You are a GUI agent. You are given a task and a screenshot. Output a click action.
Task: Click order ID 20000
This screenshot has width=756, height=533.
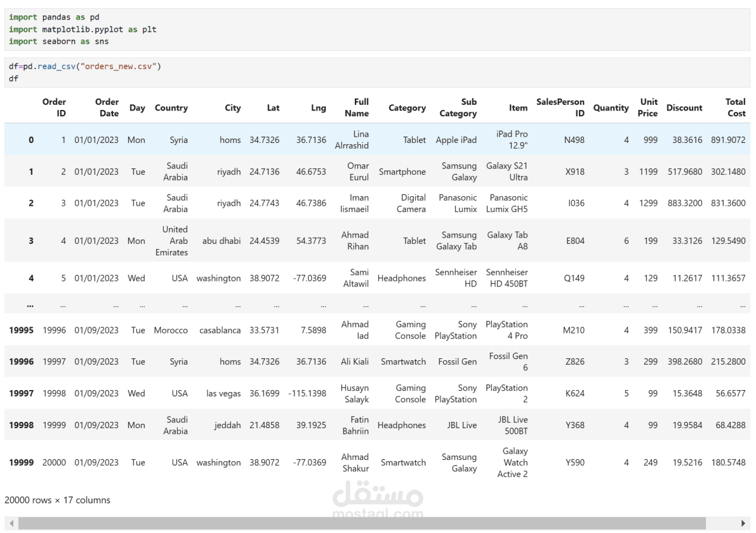click(54, 462)
